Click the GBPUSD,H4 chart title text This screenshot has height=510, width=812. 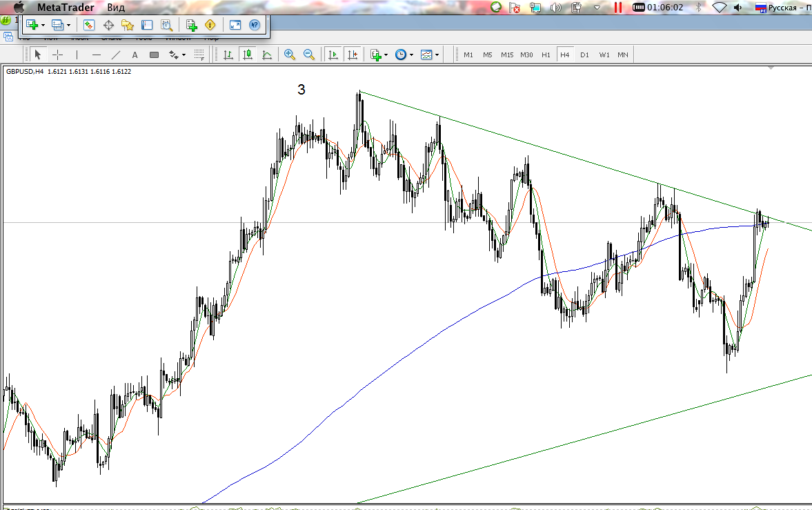(25, 72)
